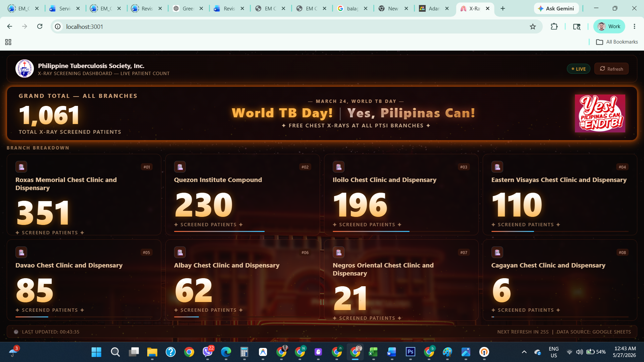Screen dimensions: 644x362
Task: Click the "DATA SOURCE: GOOGLE SHEETS" footer text
Action: pyautogui.click(x=594, y=332)
